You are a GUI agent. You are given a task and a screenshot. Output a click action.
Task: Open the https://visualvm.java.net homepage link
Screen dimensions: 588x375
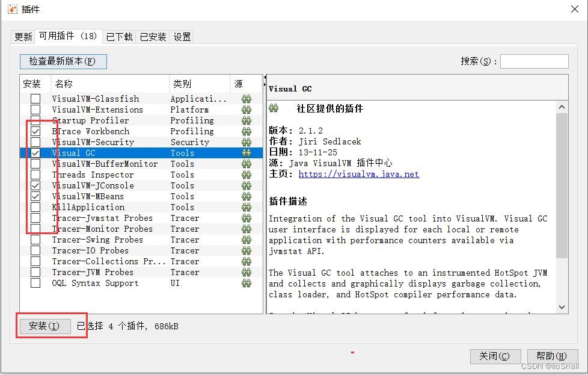[x=358, y=174]
